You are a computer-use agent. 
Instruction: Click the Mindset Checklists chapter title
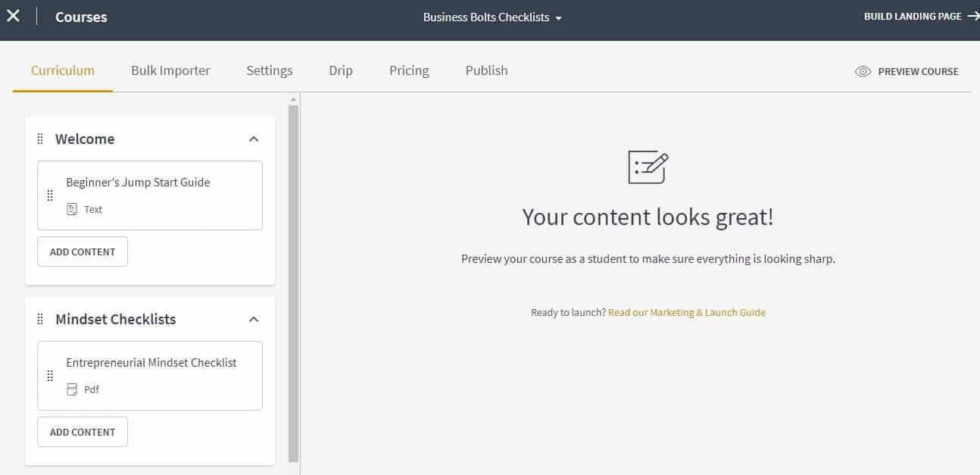[115, 319]
